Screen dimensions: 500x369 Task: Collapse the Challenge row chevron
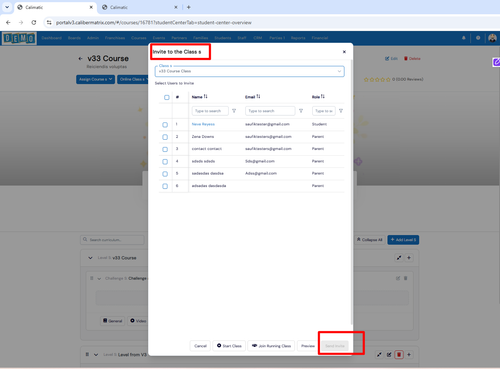99,278
